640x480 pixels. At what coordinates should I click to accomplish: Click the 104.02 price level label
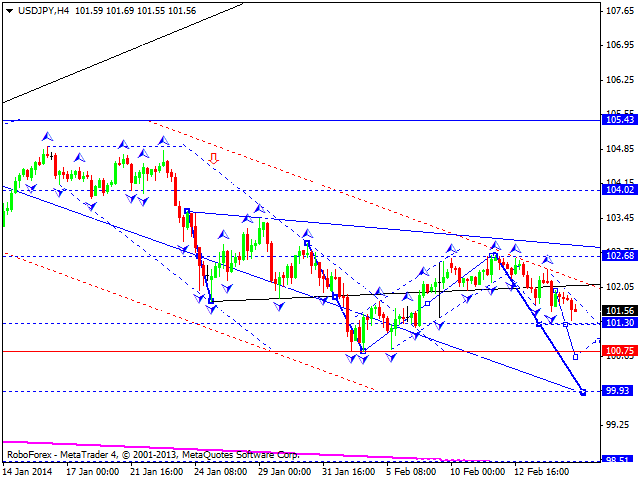click(x=621, y=189)
